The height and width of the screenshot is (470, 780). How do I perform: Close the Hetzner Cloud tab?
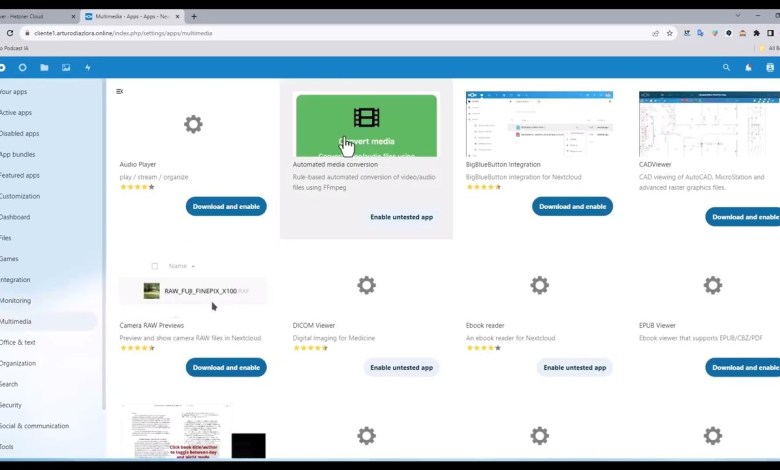coord(73,16)
